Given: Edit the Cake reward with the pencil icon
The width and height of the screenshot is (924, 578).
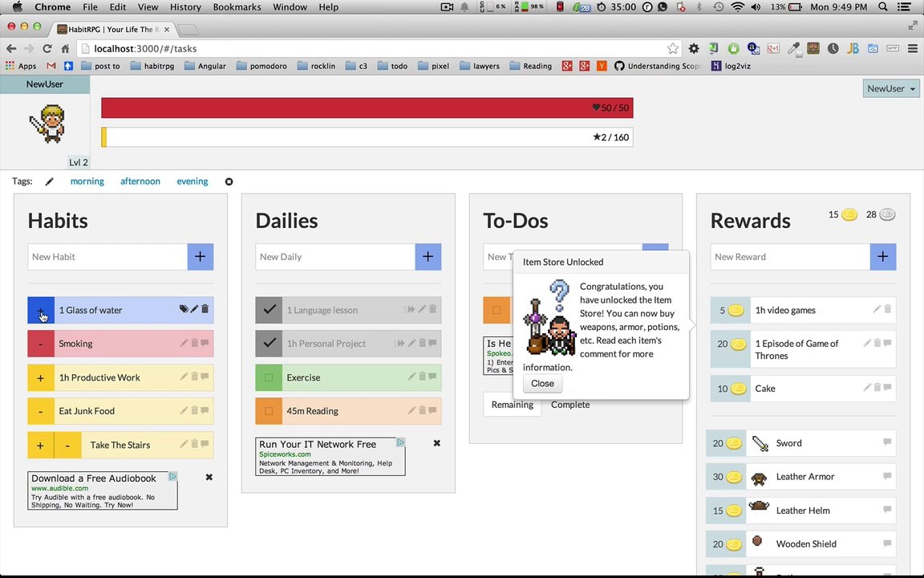Looking at the screenshot, I should coord(867,388).
